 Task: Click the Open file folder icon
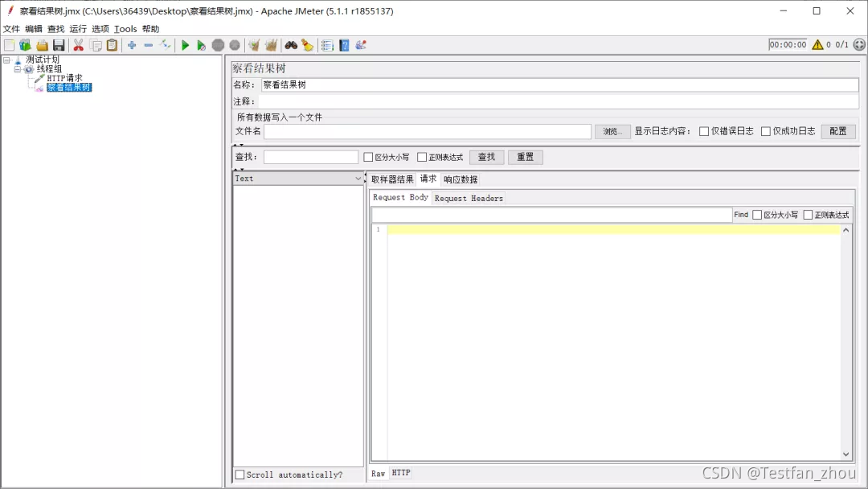tap(42, 45)
